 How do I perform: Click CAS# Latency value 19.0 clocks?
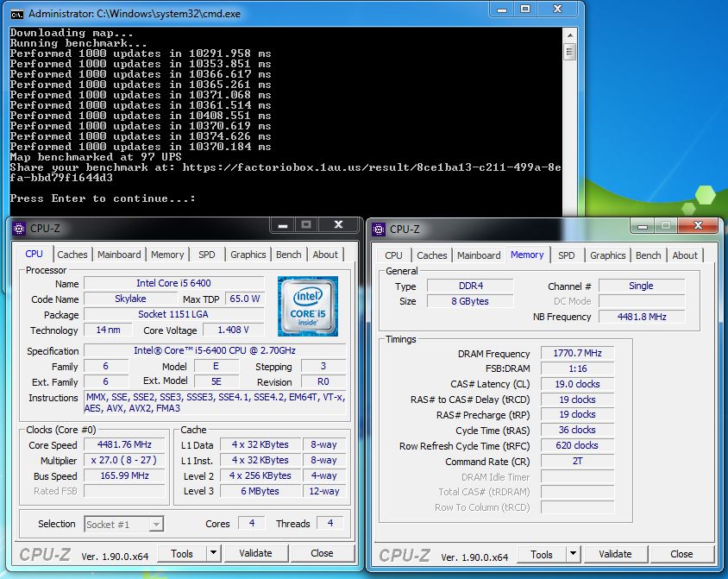tap(577, 385)
